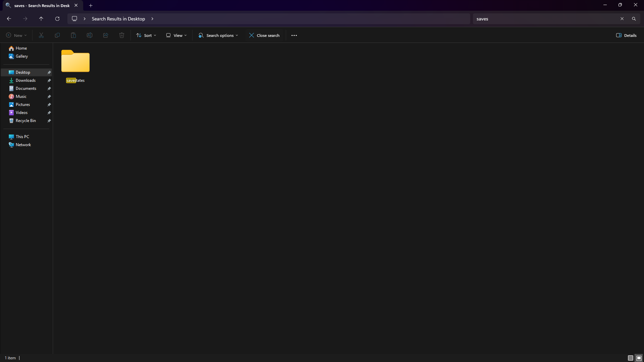Click the Refresh icon in navigation bar
The image size is (644, 362).
tap(57, 19)
